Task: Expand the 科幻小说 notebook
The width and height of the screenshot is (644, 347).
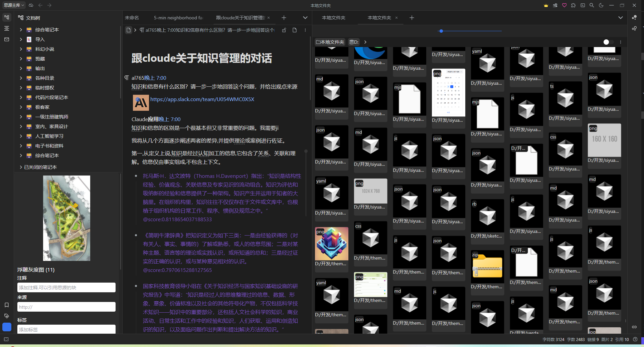Action: click(x=21, y=49)
